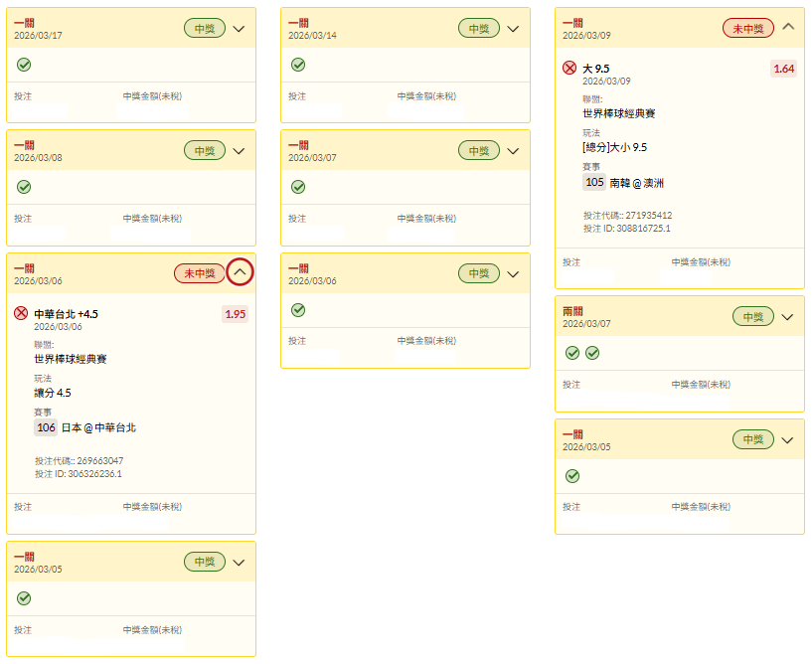This screenshot has width=812, height=664.
Task: Click the 投注代碼 269663047 text
Action: coord(79,461)
